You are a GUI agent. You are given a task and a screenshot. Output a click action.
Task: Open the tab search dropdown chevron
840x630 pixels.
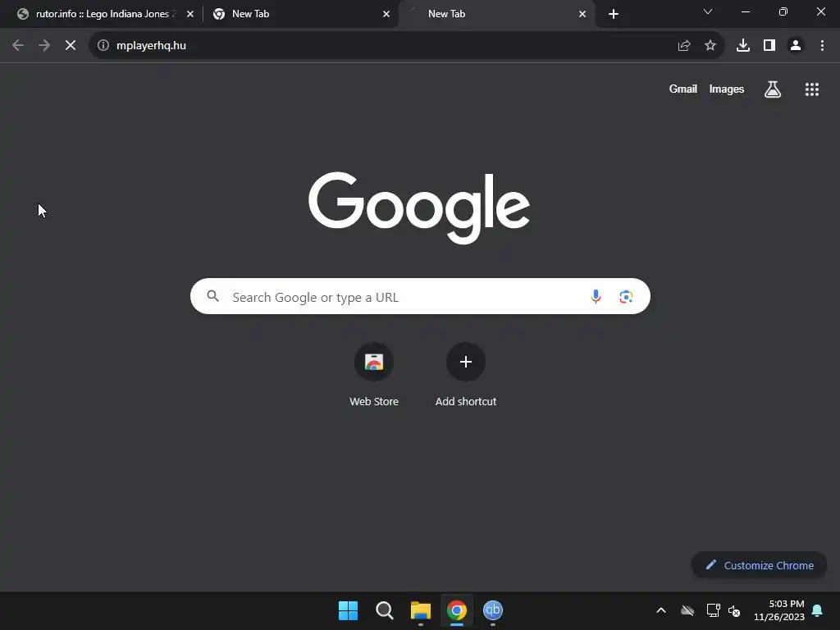[x=708, y=11]
